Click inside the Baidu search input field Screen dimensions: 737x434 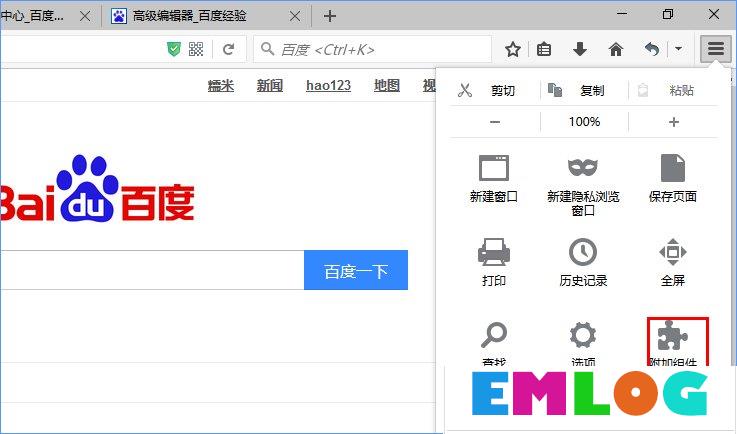(x=152, y=270)
